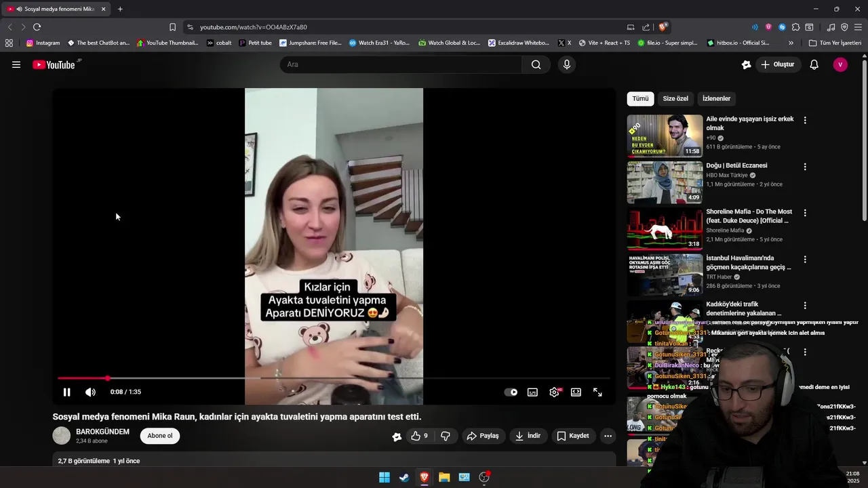
Task: Start voice search with the microphone icon
Action: [567, 64]
